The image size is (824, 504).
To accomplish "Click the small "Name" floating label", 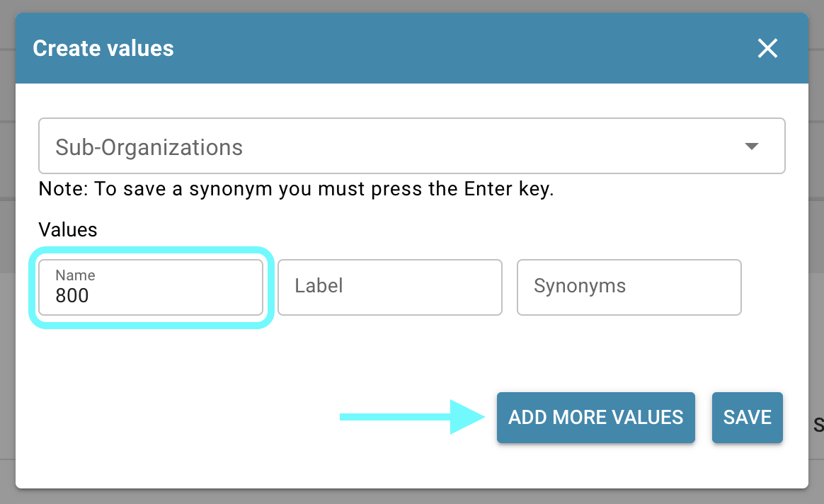I will [x=75, y=275].
